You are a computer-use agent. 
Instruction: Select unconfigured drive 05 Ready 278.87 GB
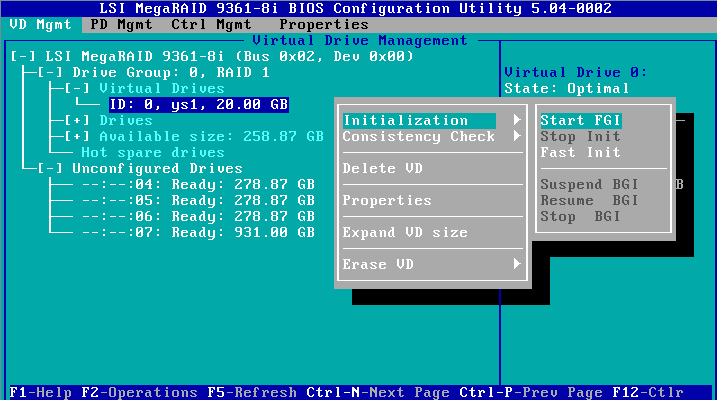click(198, 201)
